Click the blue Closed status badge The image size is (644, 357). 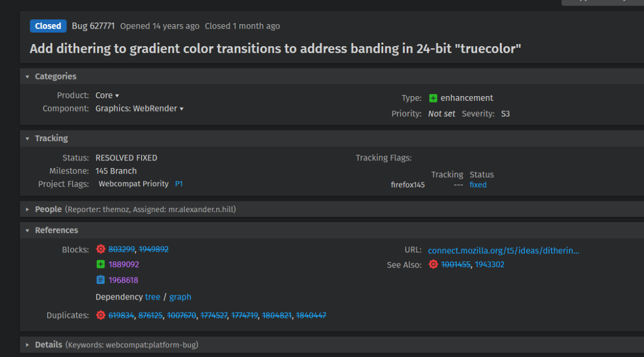[x=48, y=26]
